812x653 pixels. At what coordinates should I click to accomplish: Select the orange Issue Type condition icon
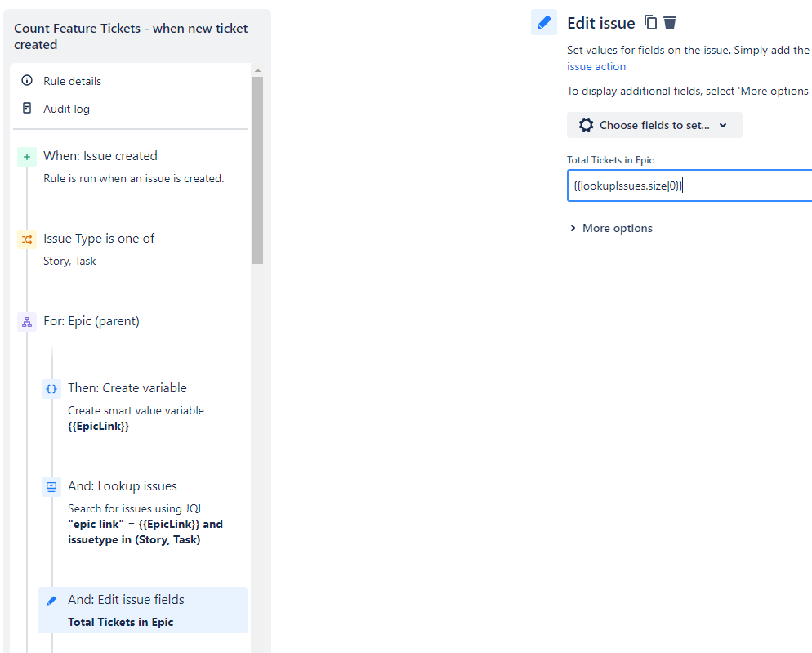pyautogui.click(x=26, y=238)
